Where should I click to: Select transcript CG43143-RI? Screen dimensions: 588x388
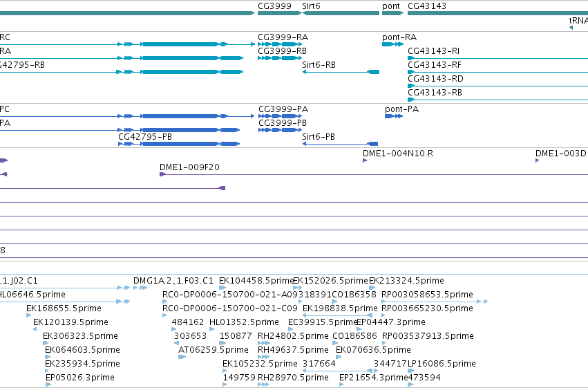tap(433, 51)
